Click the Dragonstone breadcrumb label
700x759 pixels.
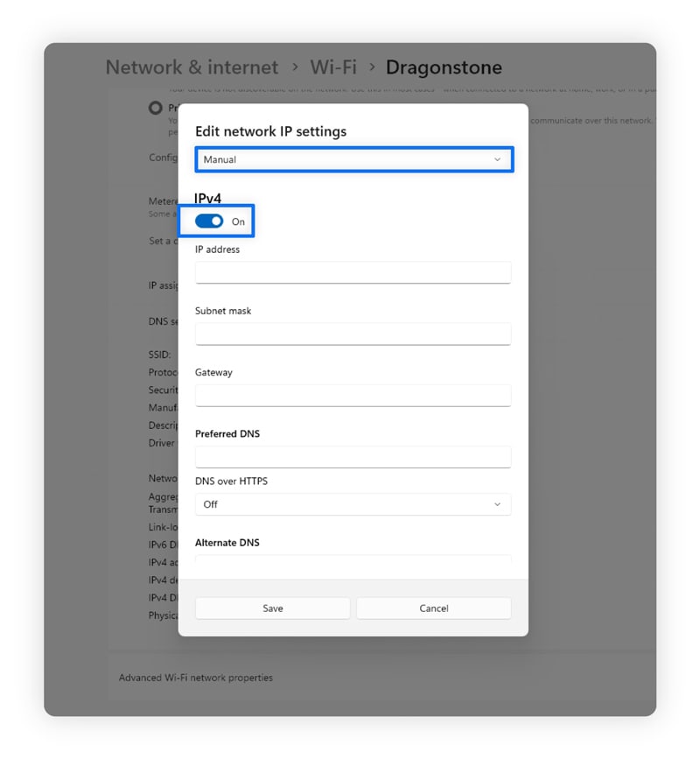pos(444,67)
